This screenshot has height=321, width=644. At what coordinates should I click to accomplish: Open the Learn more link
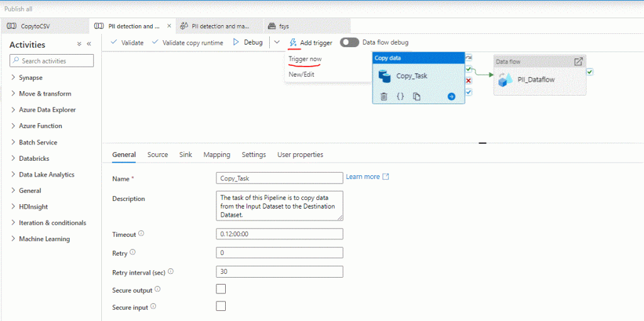click(x=367, y=177)
